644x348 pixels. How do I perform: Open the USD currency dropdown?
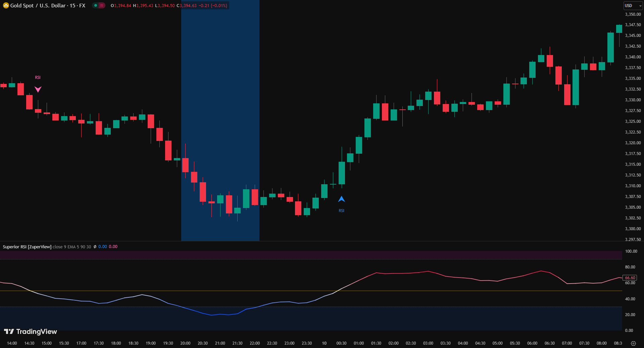[x=633, y=6]
